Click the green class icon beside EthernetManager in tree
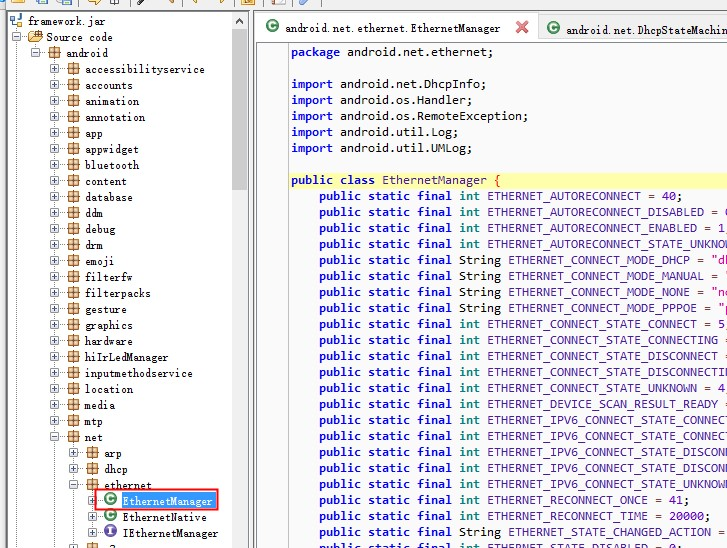This screenshot has height=548, width=727. click(110, 499)
